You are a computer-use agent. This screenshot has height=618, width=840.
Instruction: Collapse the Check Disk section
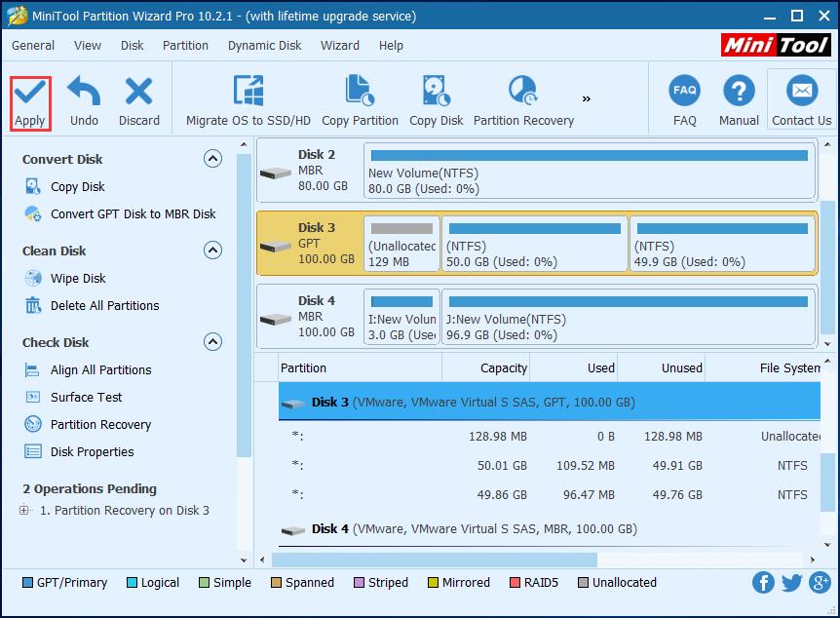pos(212,342)
